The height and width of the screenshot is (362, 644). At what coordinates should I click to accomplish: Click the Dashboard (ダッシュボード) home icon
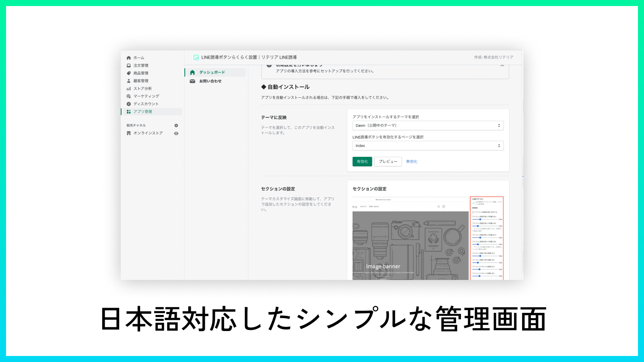click(x=192, y=72)
